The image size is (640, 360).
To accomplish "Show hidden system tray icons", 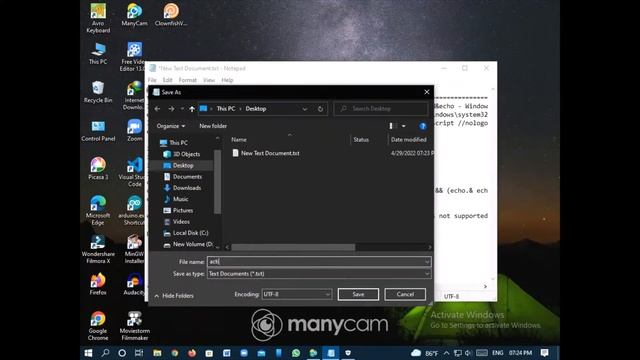I will click(446, 353).
